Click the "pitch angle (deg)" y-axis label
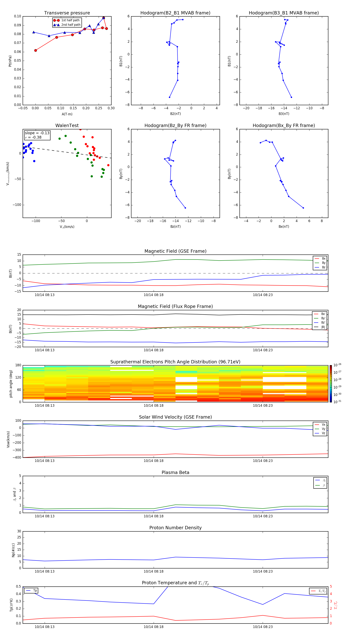This screenshot has height=644, width=351. click(x=11, y=384)
